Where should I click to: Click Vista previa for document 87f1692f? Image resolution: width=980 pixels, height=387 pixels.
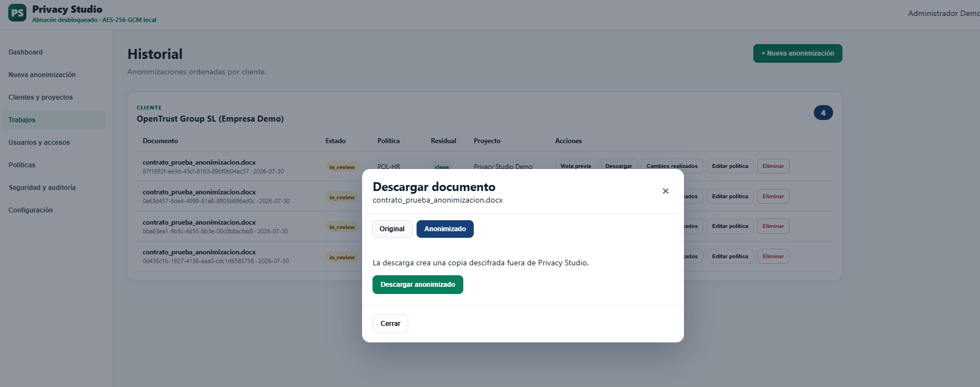pos(576,166)
